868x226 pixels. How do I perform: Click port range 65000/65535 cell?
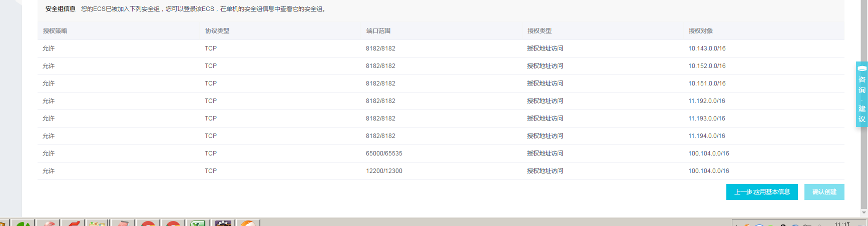(x=384, y=153)
